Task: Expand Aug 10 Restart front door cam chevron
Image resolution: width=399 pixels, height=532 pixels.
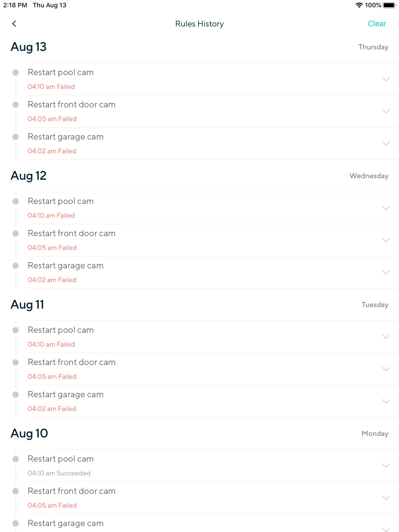Action: pyautogui.click(x=386, y=498)
